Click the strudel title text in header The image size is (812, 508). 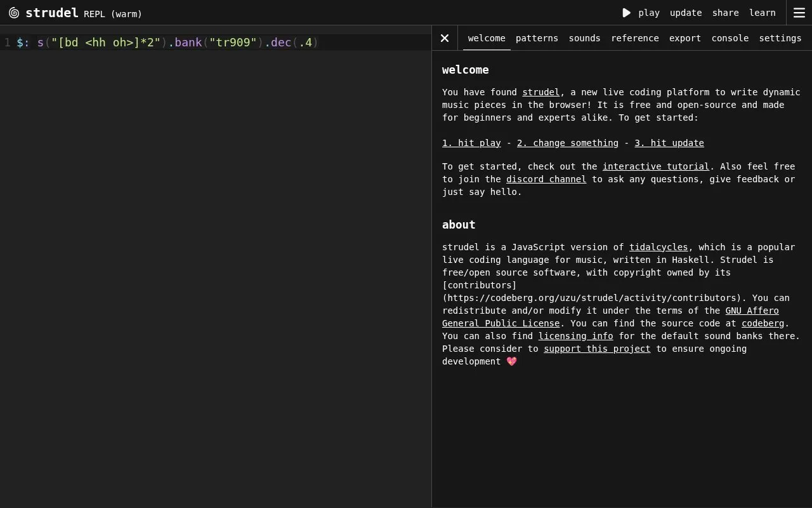52,13
